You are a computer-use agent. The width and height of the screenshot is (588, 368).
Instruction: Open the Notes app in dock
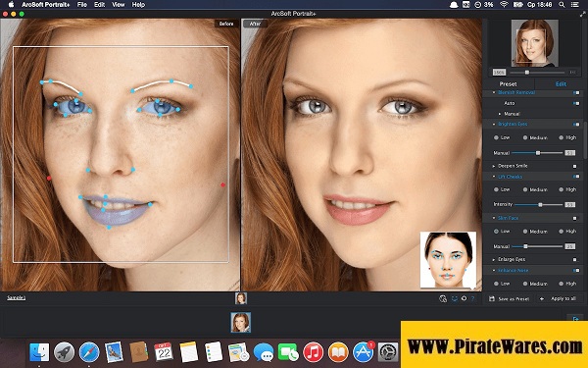tap(188, 352)
